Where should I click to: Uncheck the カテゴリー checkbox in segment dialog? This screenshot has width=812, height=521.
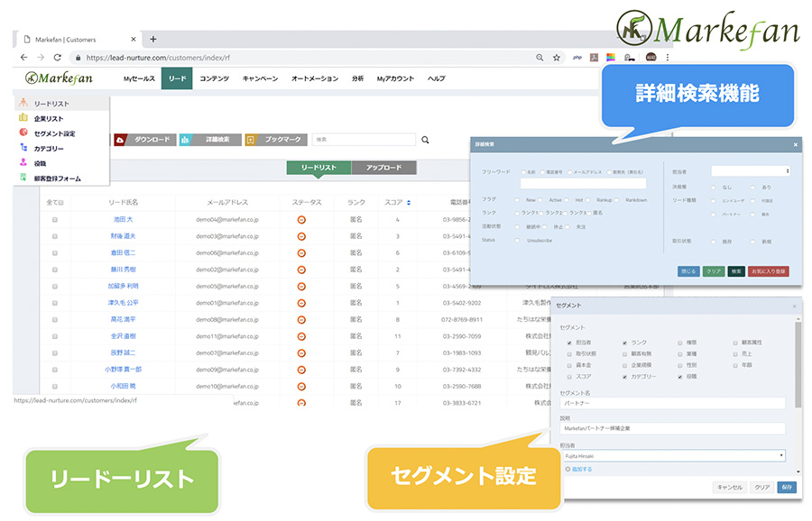[x=625, y=377]
